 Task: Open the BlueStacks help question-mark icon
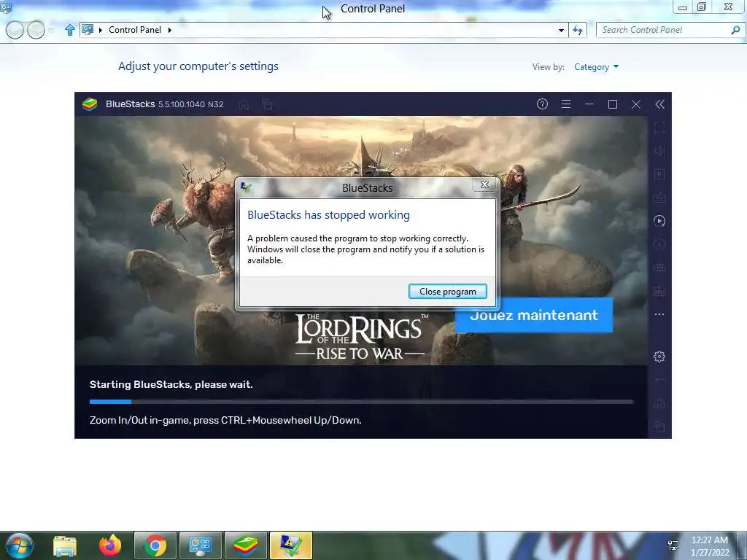point(542,104)
